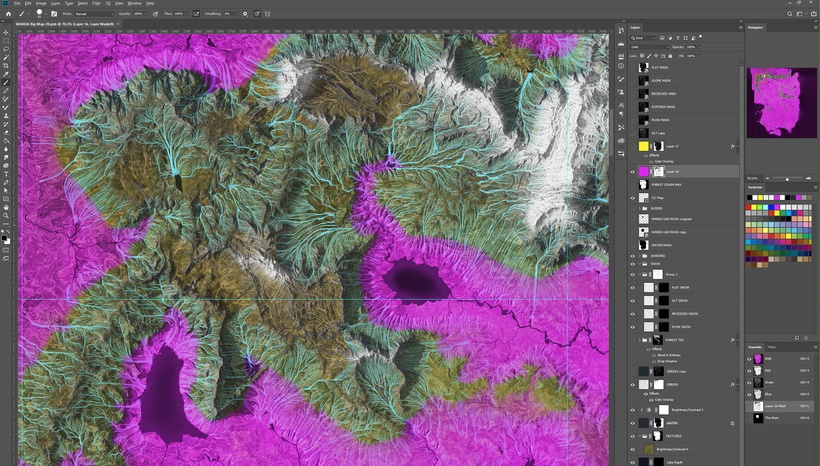
Task: Hide the Red channel
Action: click(x=750, y=370)
